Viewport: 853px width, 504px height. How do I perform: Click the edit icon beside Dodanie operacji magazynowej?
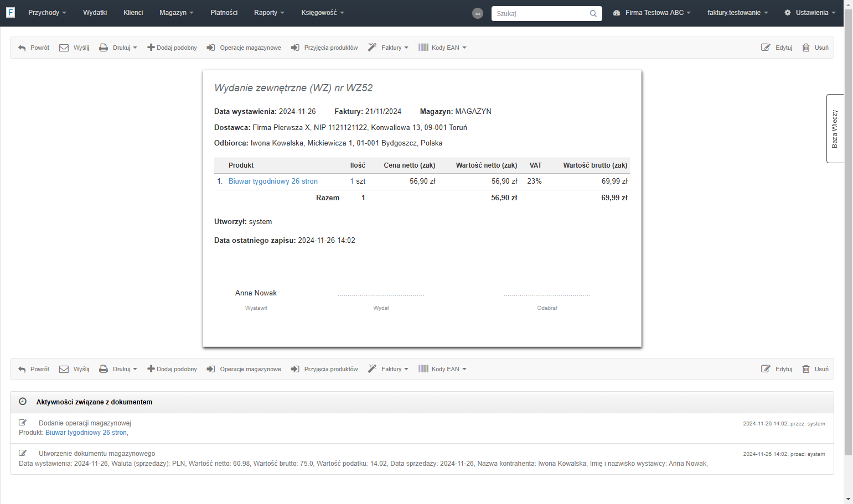[23, 423]
